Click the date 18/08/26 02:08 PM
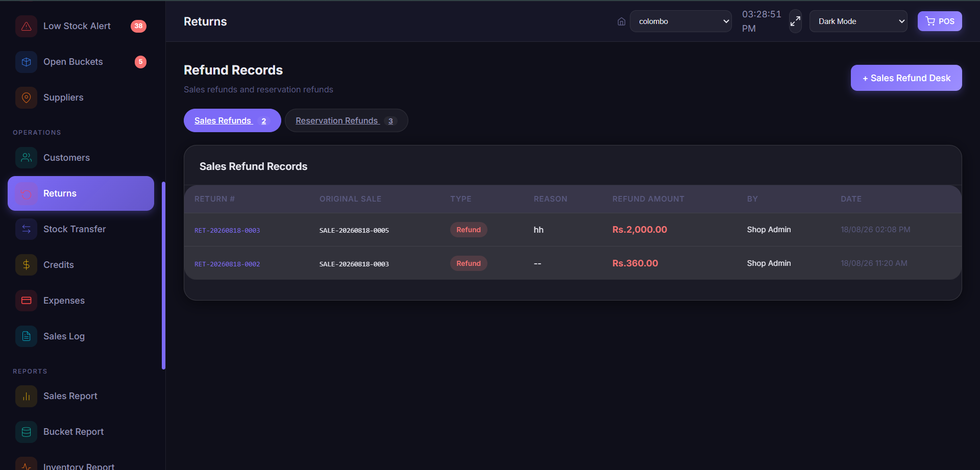980x470 pixels. 875,230
